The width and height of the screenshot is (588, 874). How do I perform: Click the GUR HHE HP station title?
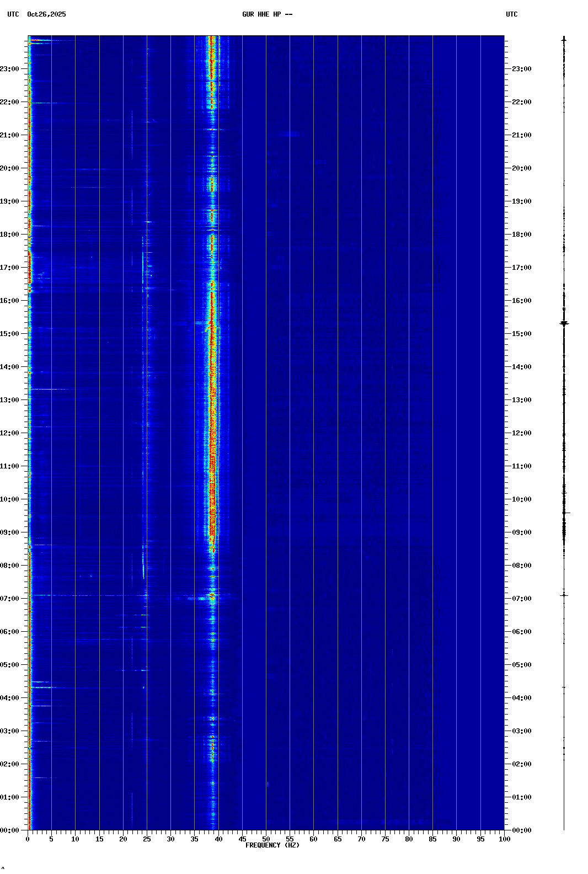click(x=267, y=14)
